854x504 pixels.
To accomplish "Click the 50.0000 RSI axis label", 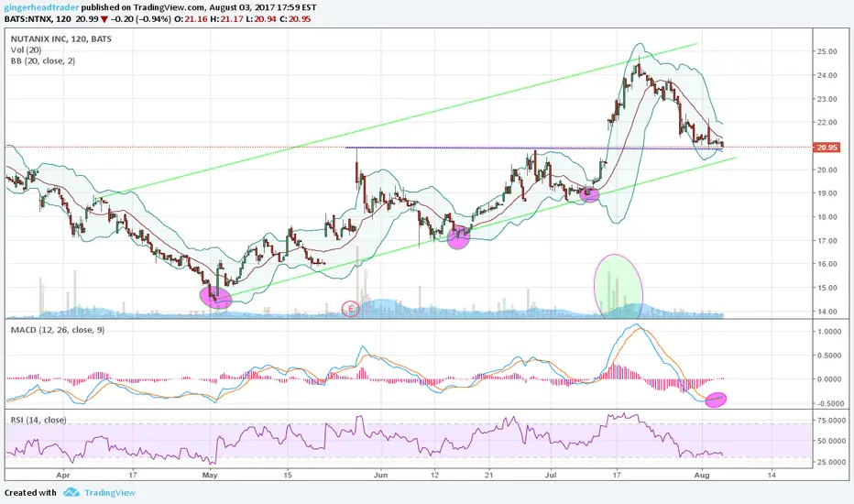I will click(x=830, y=441).
